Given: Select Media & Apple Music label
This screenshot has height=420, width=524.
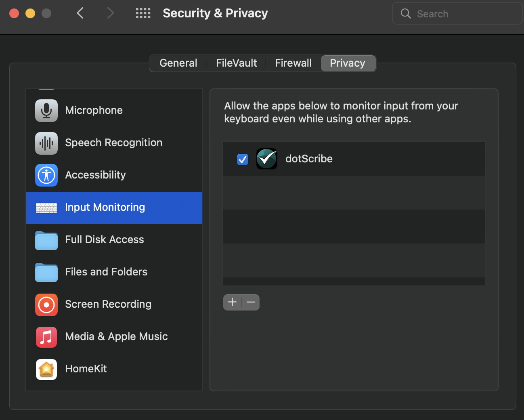Looking at the screenshot, I should pyautogui.click(x=116, y=336).
